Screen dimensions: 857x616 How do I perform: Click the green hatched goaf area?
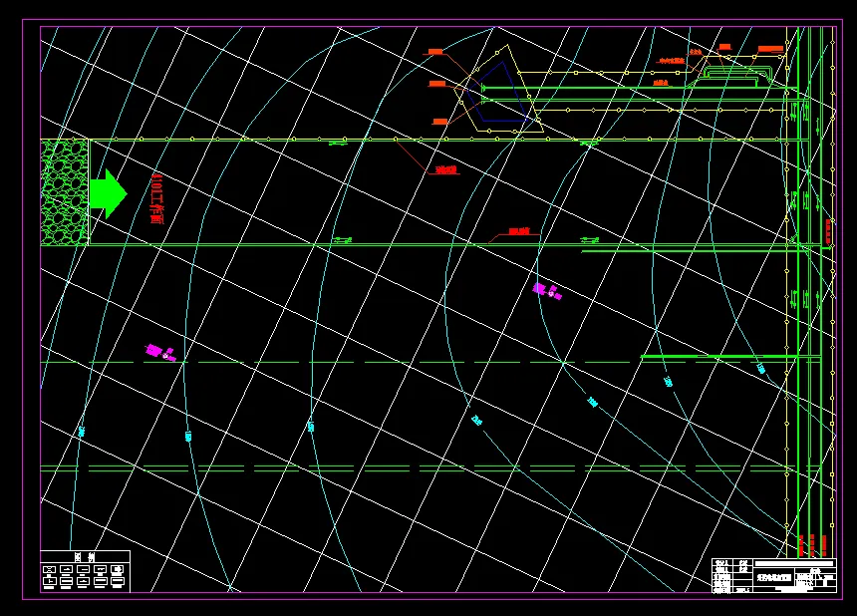[x=65, y=192]
